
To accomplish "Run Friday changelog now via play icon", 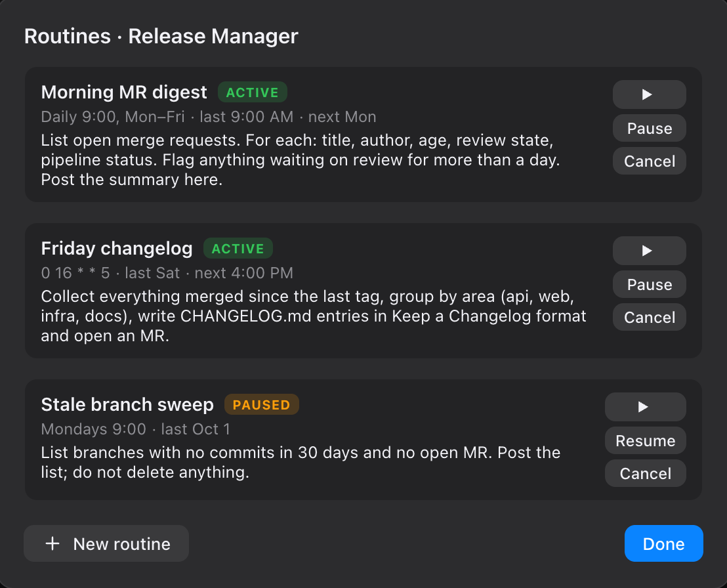I will 649,251.
